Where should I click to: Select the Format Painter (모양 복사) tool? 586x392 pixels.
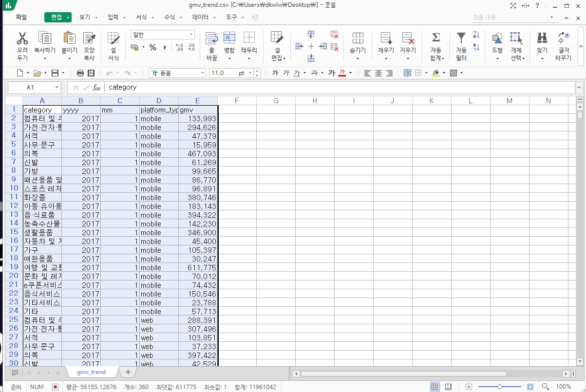point(89,38)
